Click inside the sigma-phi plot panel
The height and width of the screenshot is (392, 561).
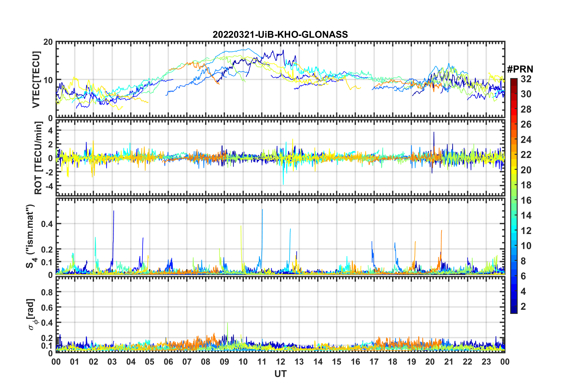tap(280, 315)
